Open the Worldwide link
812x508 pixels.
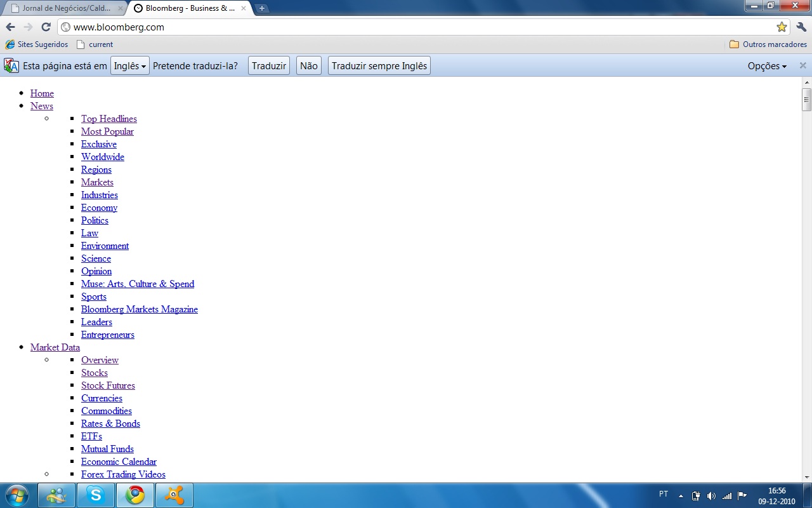click(103, 157)
